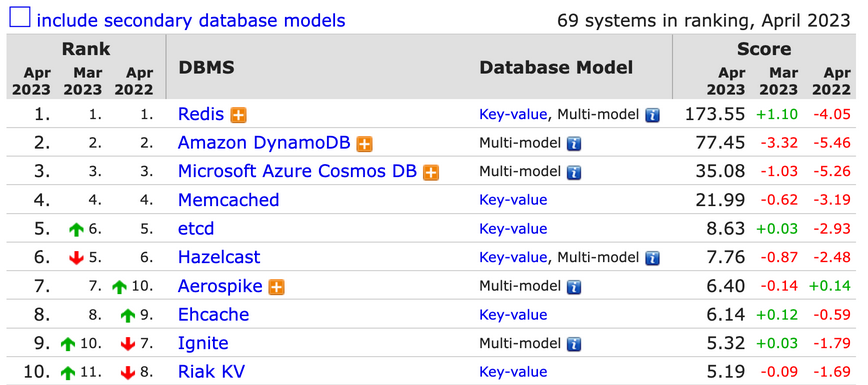The width and height of the screenshot is (868, 385).
Task: Click the +0.12 change value for Ehcache
Action: click(777, 315)
